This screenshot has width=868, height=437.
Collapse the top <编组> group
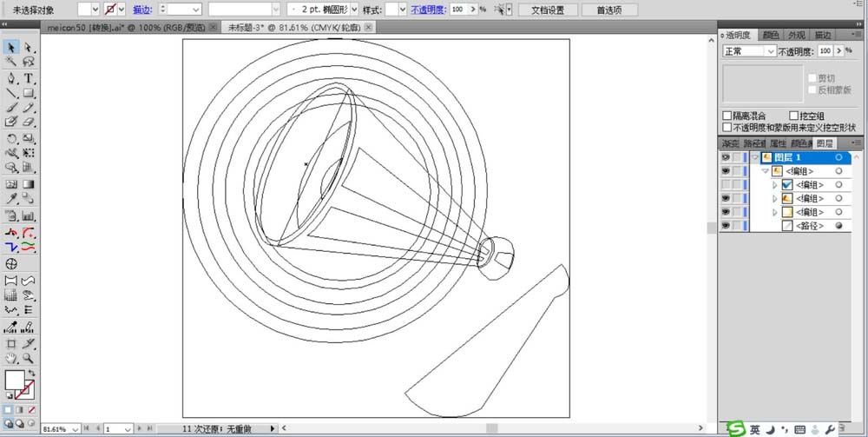766,171
